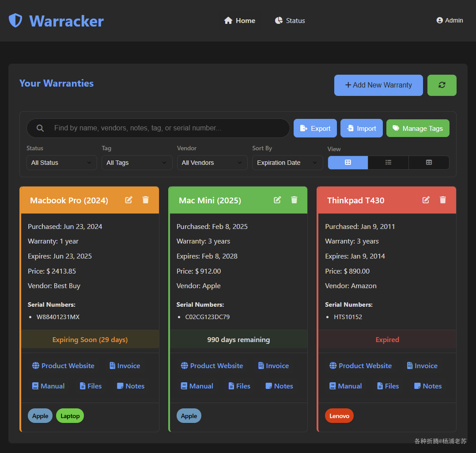This screenshot has width=476, height=453.
Task: Open the Admin user menu
Action: (x=450, y=20)
